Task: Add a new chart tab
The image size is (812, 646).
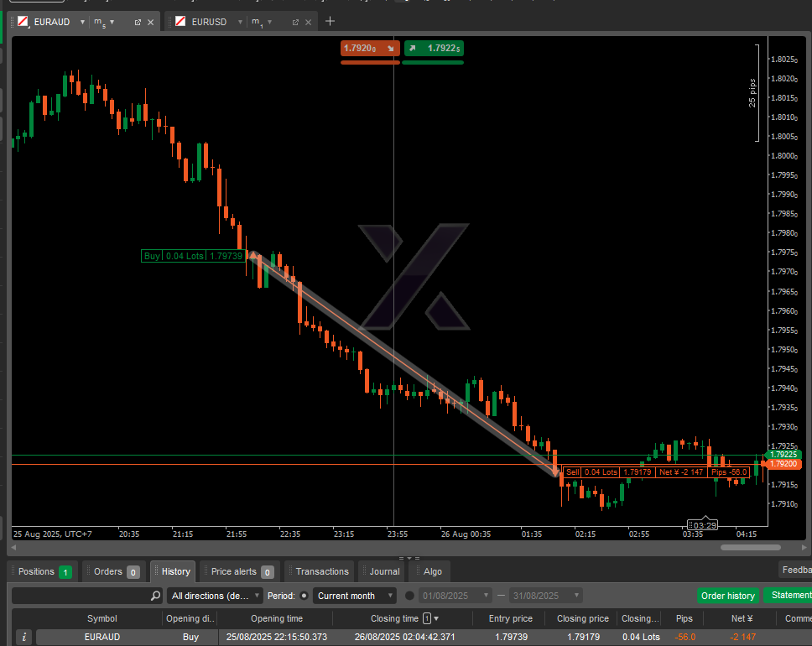Action: point(330,21)
